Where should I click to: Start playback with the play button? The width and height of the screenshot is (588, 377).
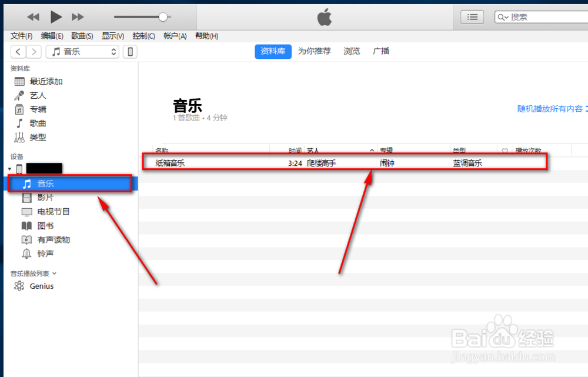tap(56, 17)
